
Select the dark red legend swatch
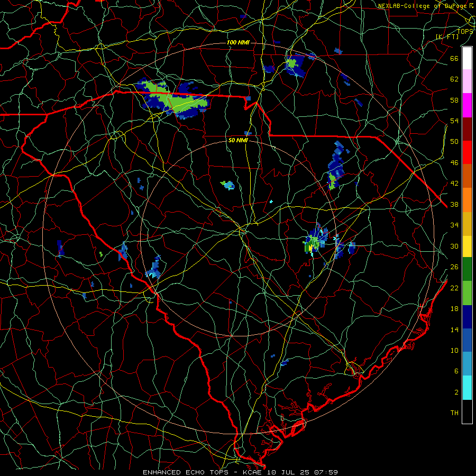(467, 129)
